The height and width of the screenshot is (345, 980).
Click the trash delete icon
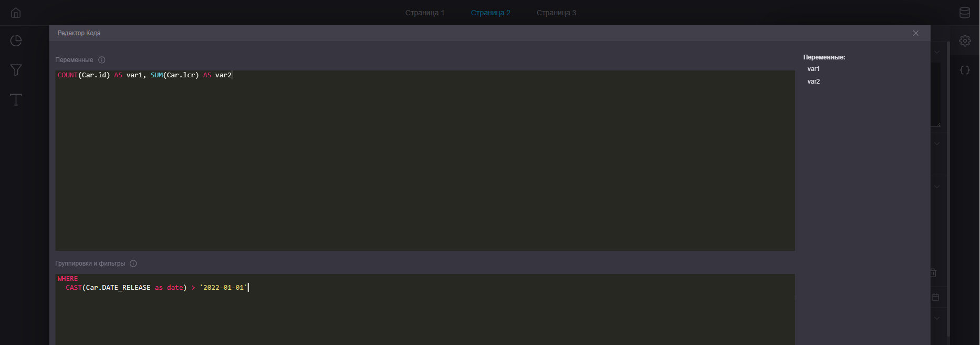933,272
